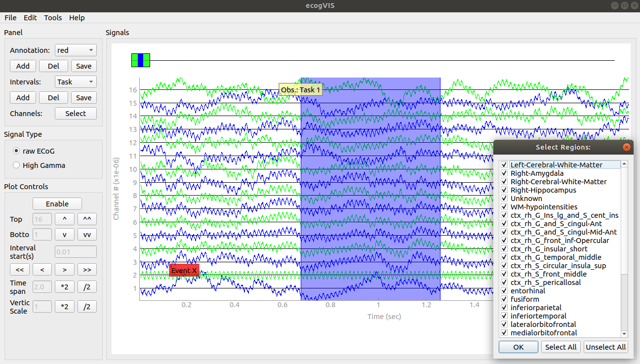Screen dimensions: 640x364
Task: Step forward with the > interval button
Action: [x=64, y=270]
